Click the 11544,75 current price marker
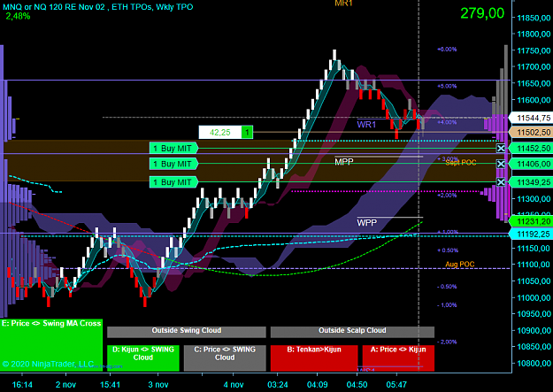The height and width of the screenshot is (392, 553). 532,118
